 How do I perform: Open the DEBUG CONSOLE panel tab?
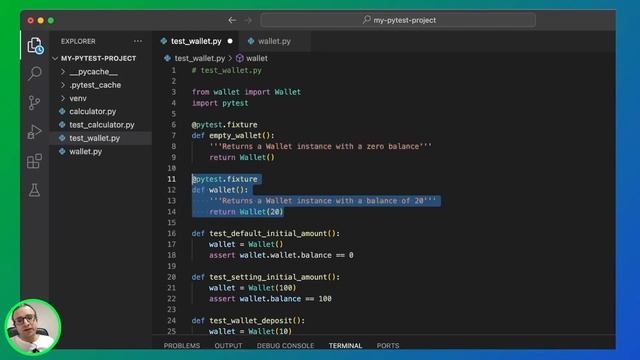click(285, 345)
